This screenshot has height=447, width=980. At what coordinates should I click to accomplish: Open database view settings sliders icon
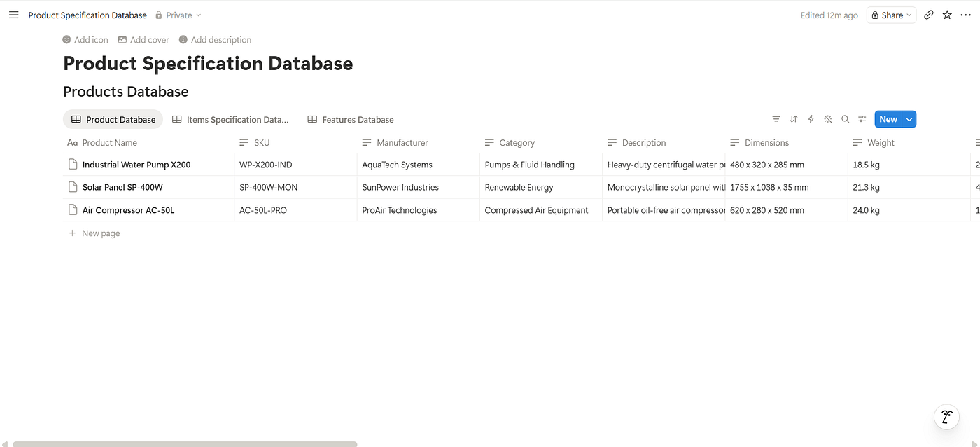point(862,119)
